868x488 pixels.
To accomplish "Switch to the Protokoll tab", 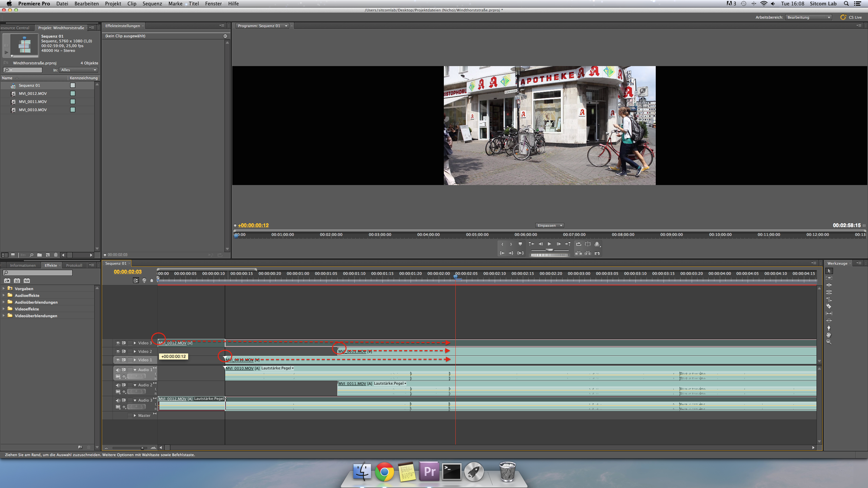I will [x=74, y=265].
